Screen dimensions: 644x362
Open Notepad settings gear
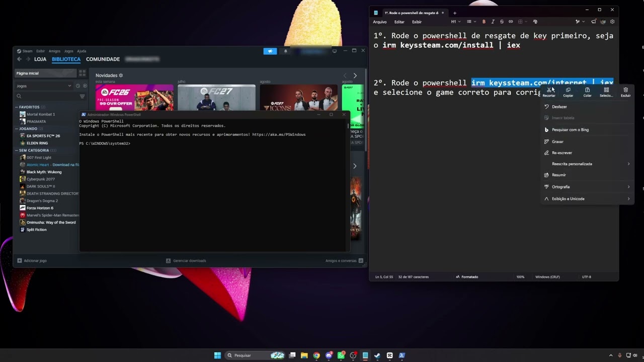[612, 22]
